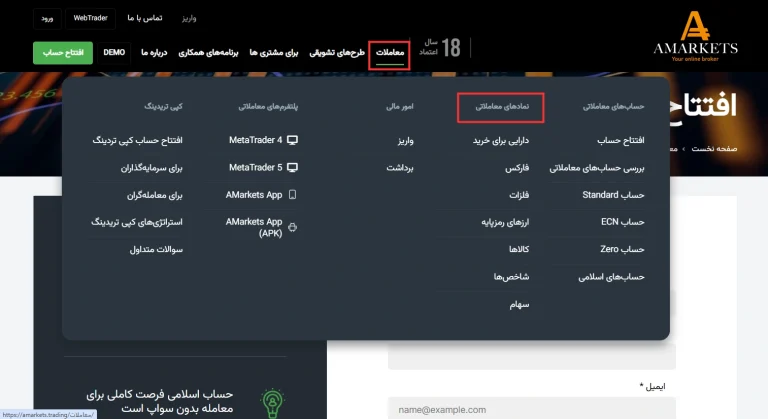Open برای معامله‌گران link
Image resolution: width=768 pixels, height=419 pixels.
(155, 196)
